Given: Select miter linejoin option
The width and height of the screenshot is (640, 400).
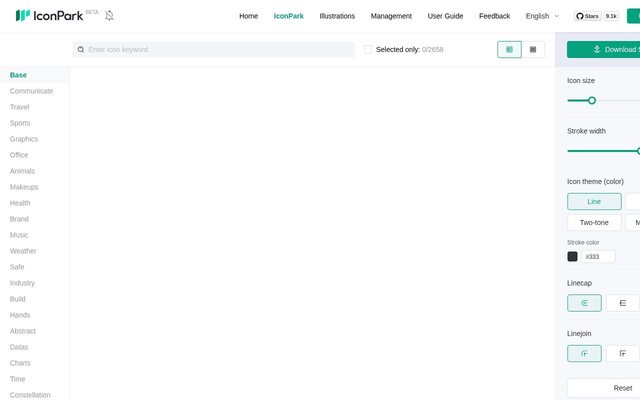Looking at the screenshot, I should tap(623, 353).
